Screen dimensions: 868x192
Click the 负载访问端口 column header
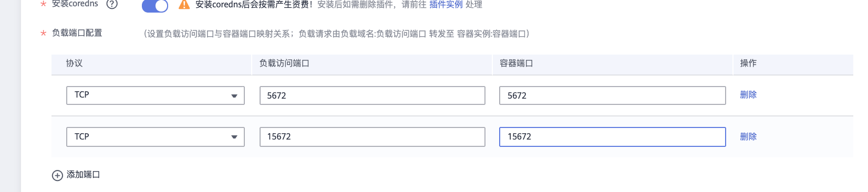pyautogui.click(x=284, y=63)
